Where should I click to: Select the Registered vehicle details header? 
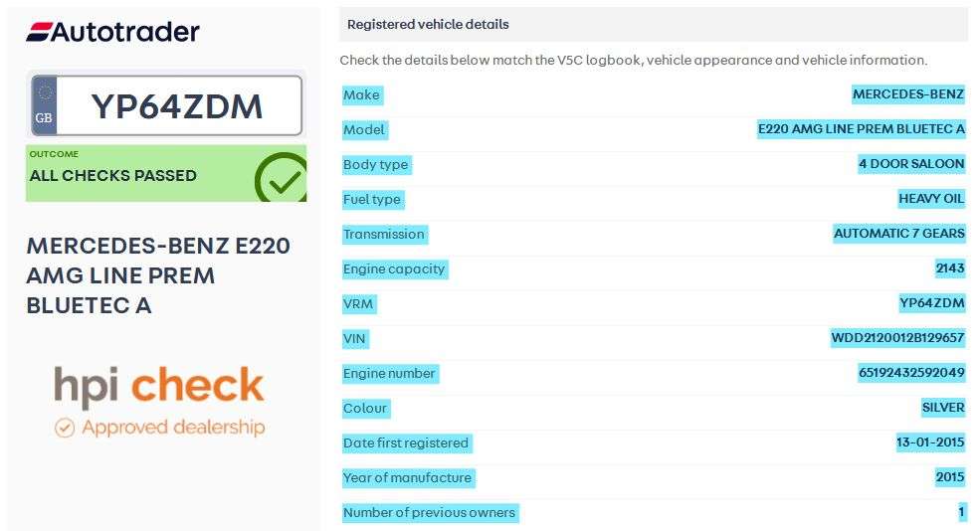coord(428,24)
